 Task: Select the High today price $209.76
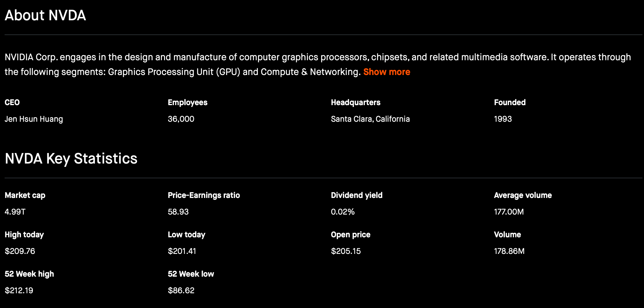coord(20,251)
